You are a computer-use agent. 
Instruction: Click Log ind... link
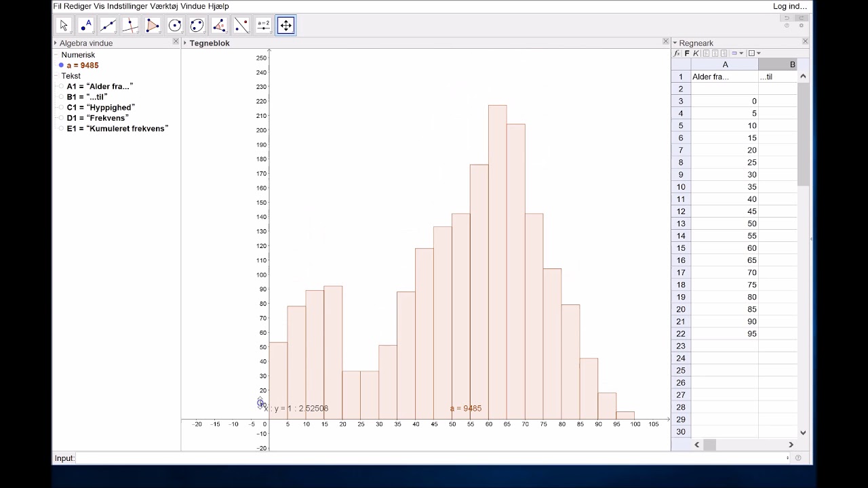[790, 6]
